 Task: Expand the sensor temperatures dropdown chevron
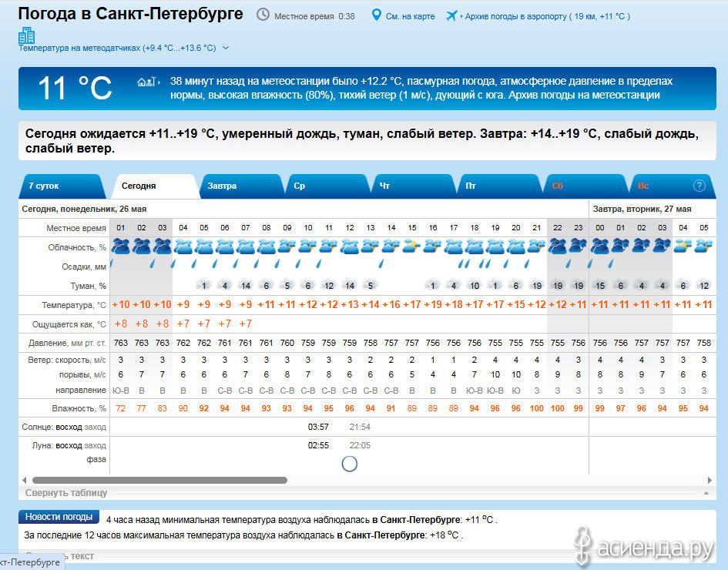[x=226, y=48]
